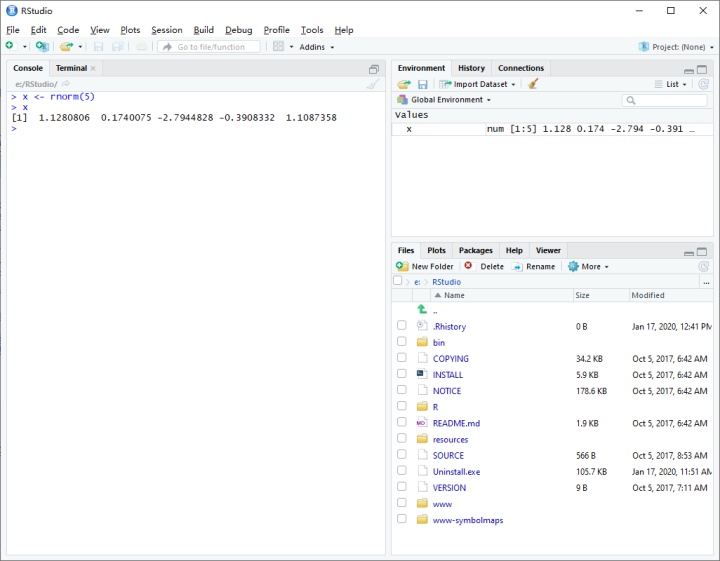Refresh the Environment pane
Image resolution: width=720 pixels, height=561 pixels.
[x=703, y=84]
